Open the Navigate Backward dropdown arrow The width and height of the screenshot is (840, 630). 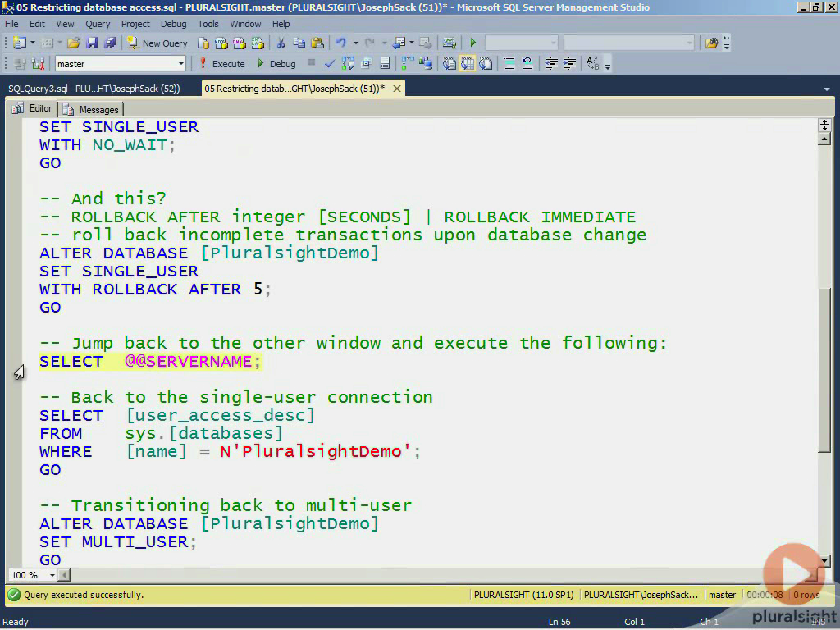coord(412,43)
